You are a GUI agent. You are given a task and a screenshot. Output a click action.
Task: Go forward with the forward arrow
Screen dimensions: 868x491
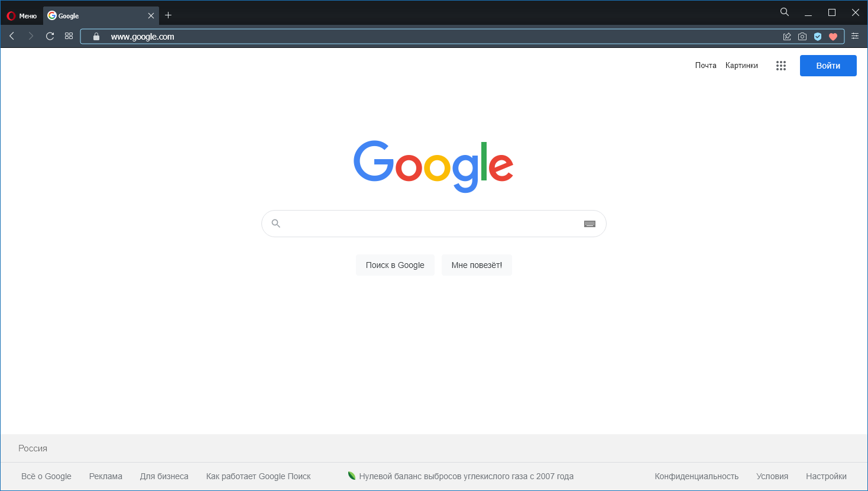coord(31,36)
